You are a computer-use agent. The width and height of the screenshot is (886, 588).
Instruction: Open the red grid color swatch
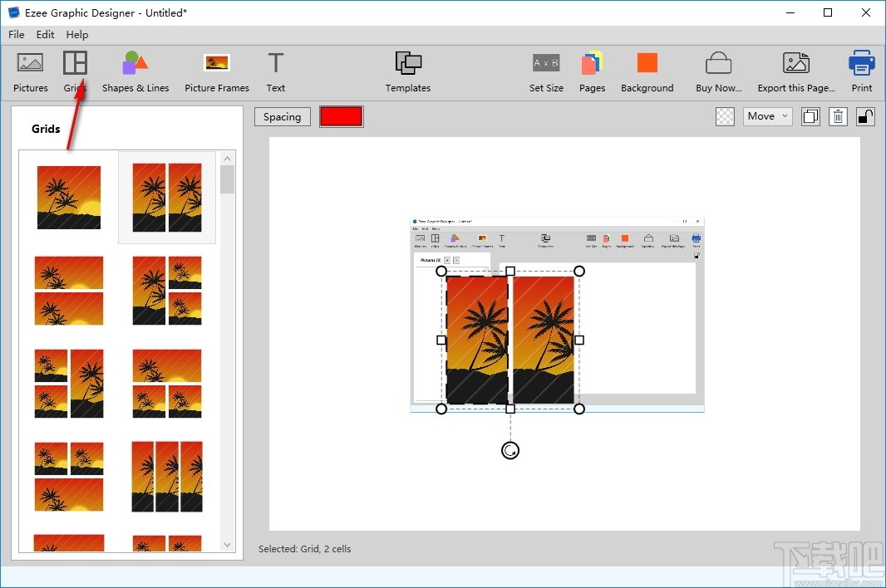click(x=342, y=116)
